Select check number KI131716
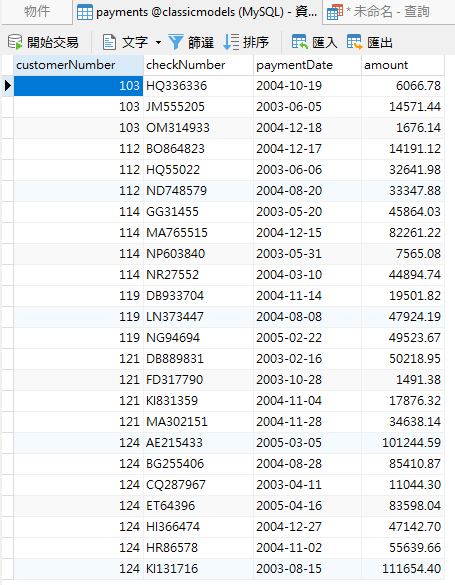This screenshot has width=455, height=585. pos(198,569)
